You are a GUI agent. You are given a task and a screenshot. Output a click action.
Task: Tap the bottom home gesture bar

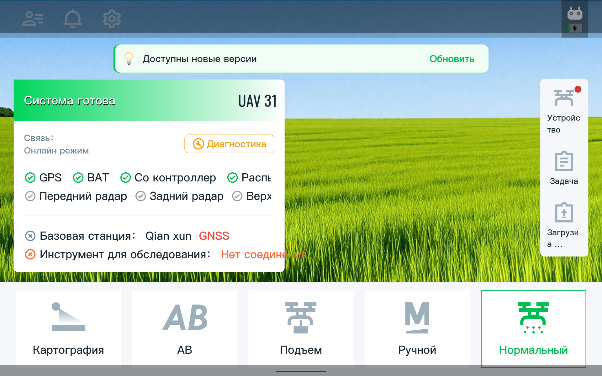[301, 371]
